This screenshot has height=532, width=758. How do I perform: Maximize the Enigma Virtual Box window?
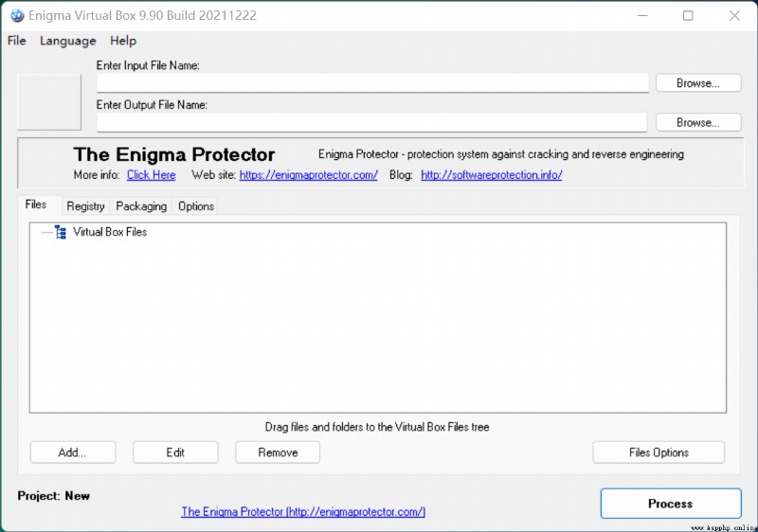(x=688, y=15)
